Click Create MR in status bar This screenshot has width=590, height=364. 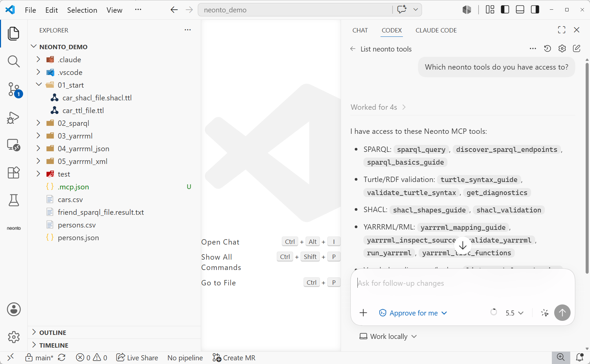pos(234,358)
